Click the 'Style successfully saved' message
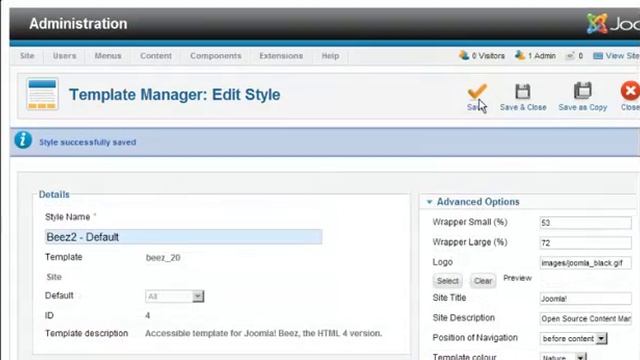Viewport: 640px width, 360px height. tap(88, 142)
